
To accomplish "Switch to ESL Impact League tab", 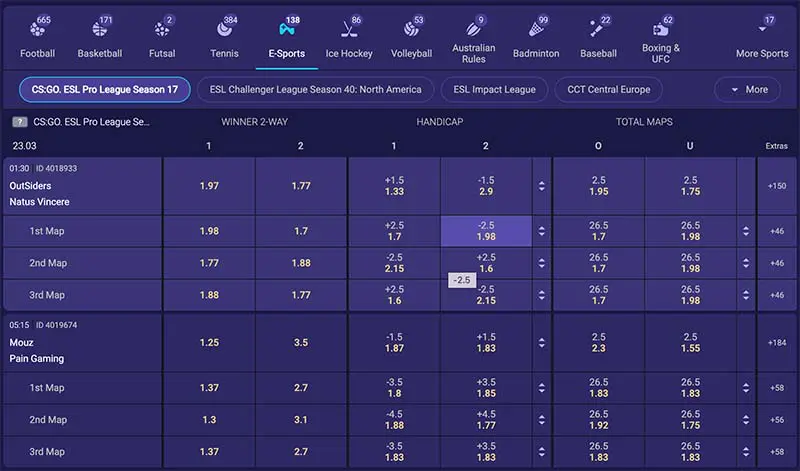I will 494,90.
